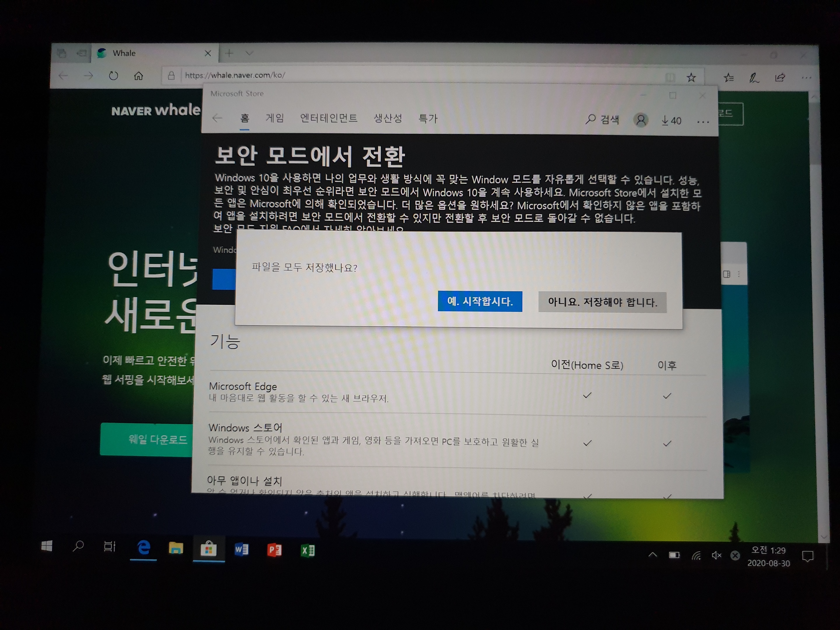This screenshot has height=630, width=840.
Task: Open a new tab in Edge
Action: point(229,53)
